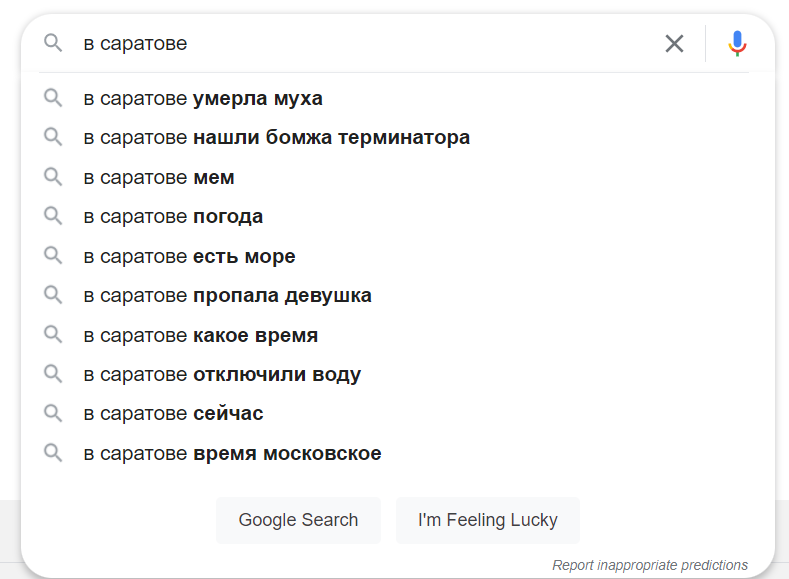Select suggestion 'в саратове умерла муха'
The image size is (789, 579).
pos(203,99)
